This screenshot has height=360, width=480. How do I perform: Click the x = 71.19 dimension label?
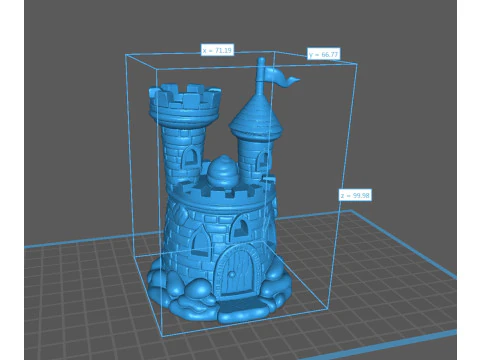point(217,50)
